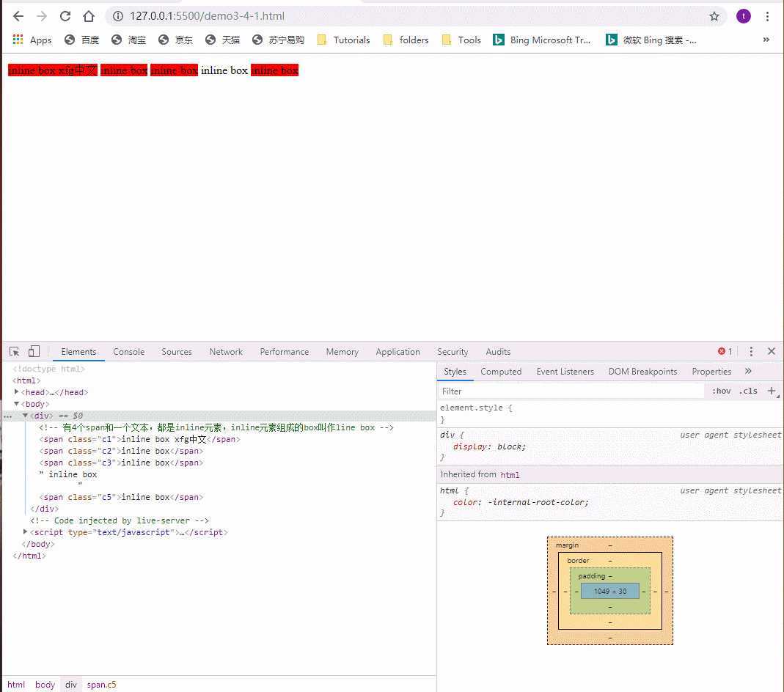Screen dimensions: 784x692
Task: Open the browser home page
Action: tap(89, 16)
